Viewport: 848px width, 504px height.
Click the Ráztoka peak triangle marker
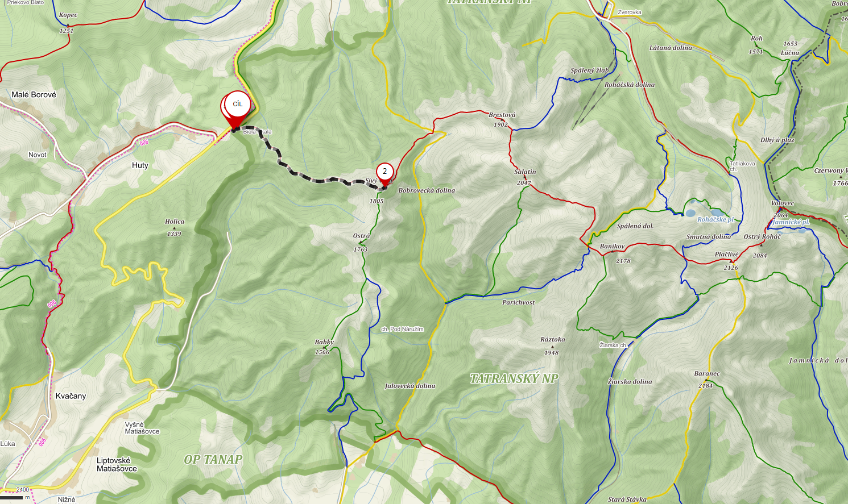pyautogui.click(x=552, y=346)
